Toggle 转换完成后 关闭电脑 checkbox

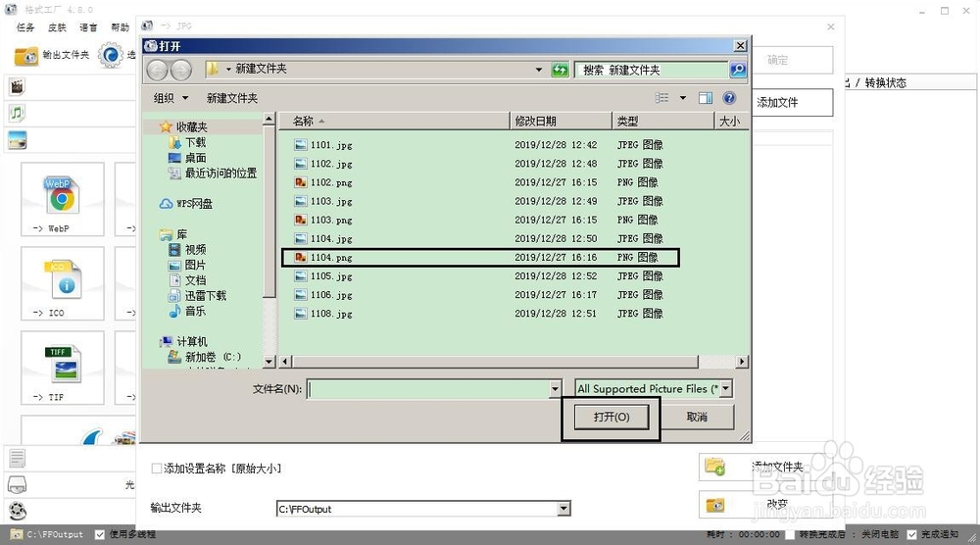click(x=790, y=534)
